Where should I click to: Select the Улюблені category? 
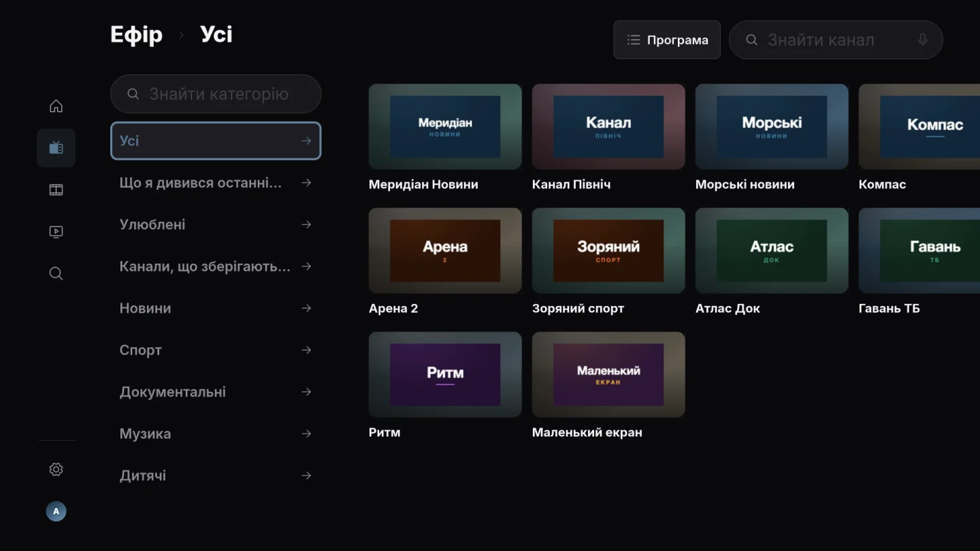[x=216, y=224]
